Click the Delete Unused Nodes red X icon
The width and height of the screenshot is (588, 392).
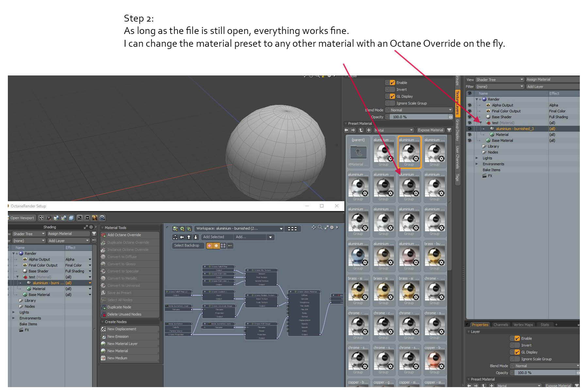[103, 314]
